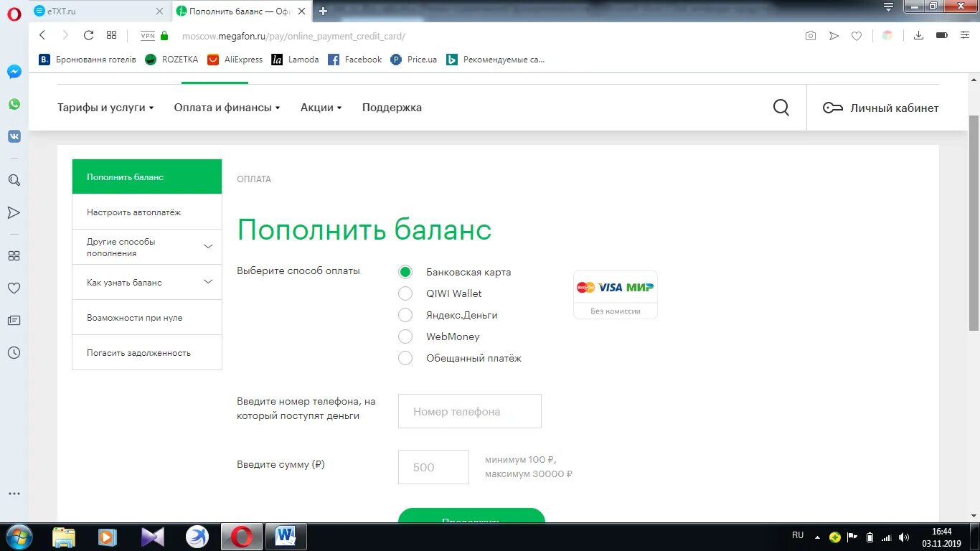The image size is (980, 551).
Task: Open the ROZETKA bookmark
Action: (x=171, y=60)
